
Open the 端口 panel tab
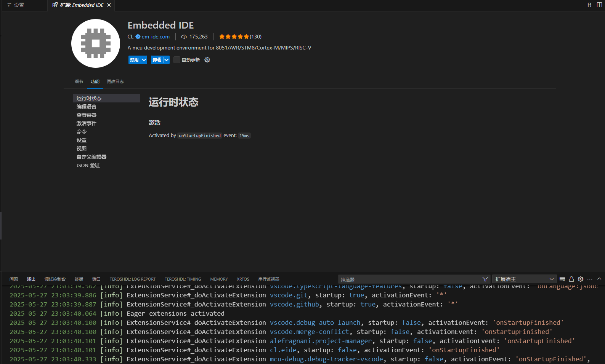tap(96, 279)
